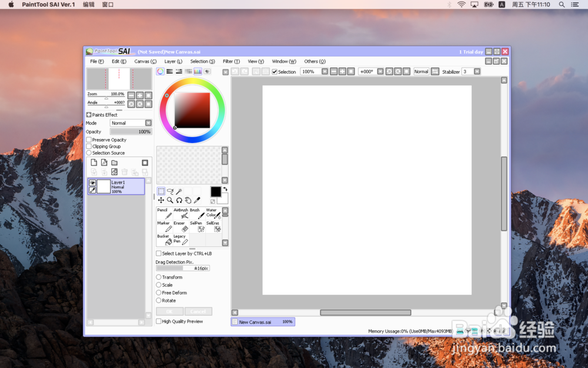Pick the move tool cross arrows

coord(161,201)
